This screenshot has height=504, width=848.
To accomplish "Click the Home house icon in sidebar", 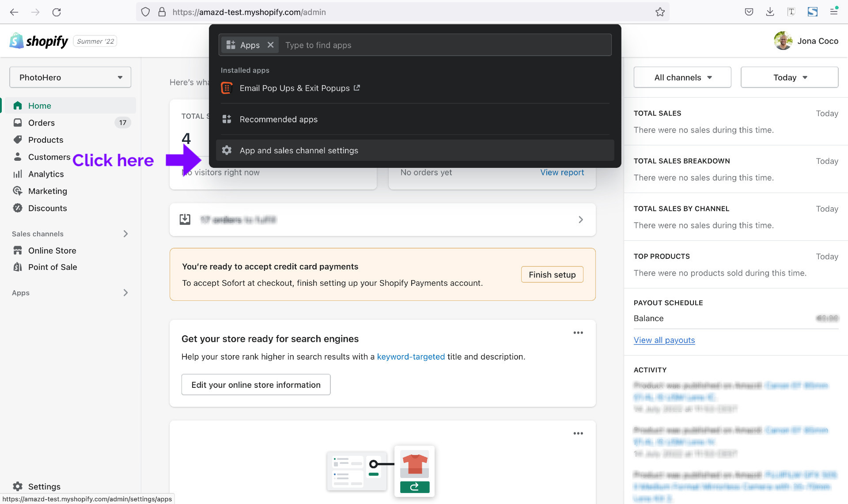I will tap(18, 106).
